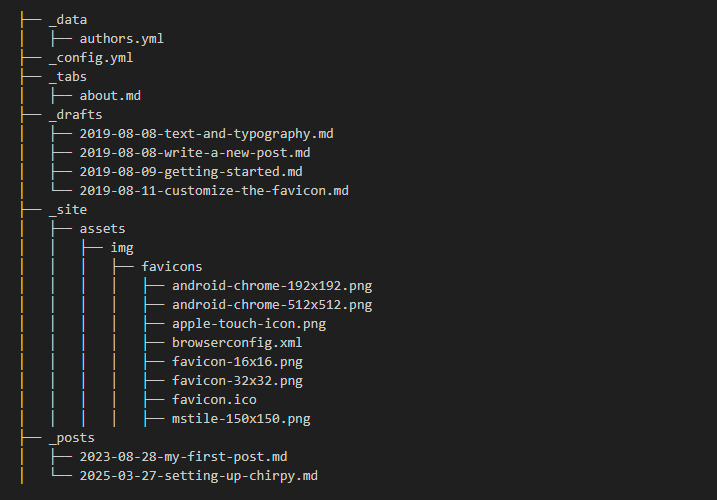The image size is (717, 500).
Task: Click the img folder name
Action: tap(122, 248)
